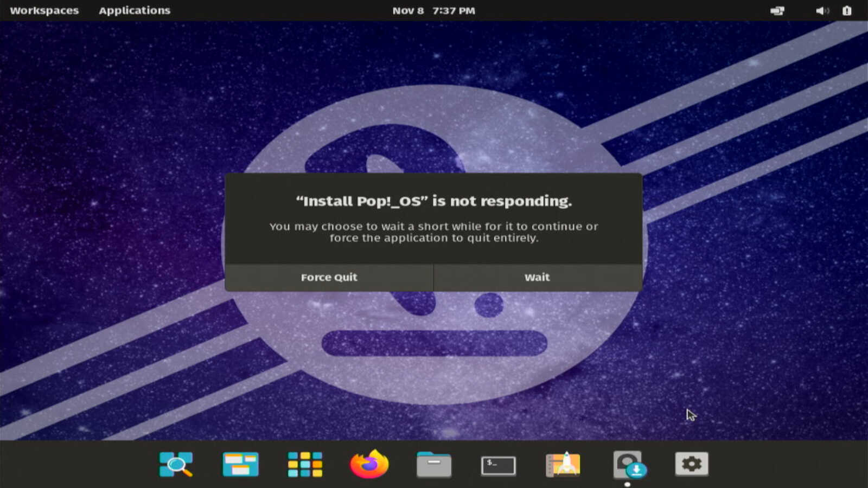Choose Wait in the not responding dialog
The image size is (868, 488).
538,277
